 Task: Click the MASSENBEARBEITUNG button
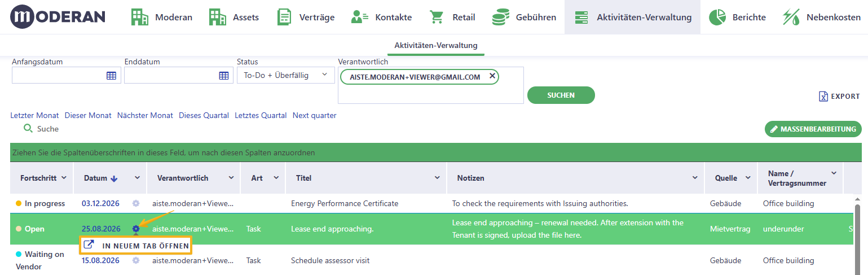(813, 129)
